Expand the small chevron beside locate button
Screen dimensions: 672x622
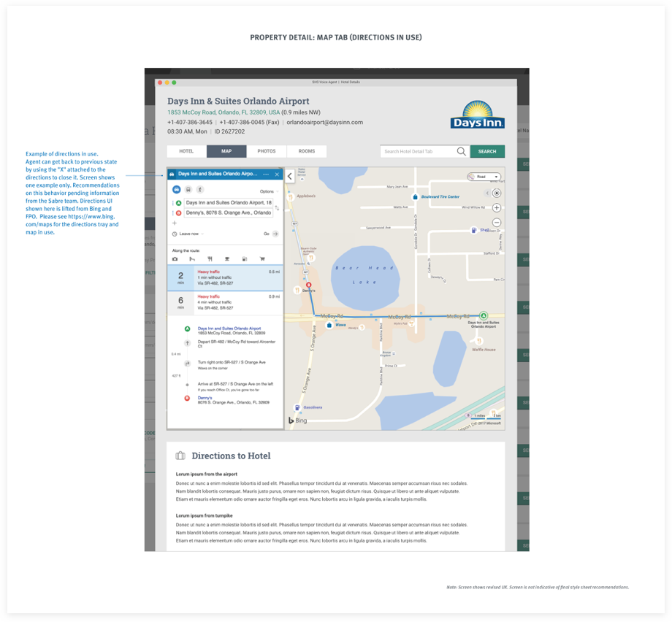tap(487, 193)
